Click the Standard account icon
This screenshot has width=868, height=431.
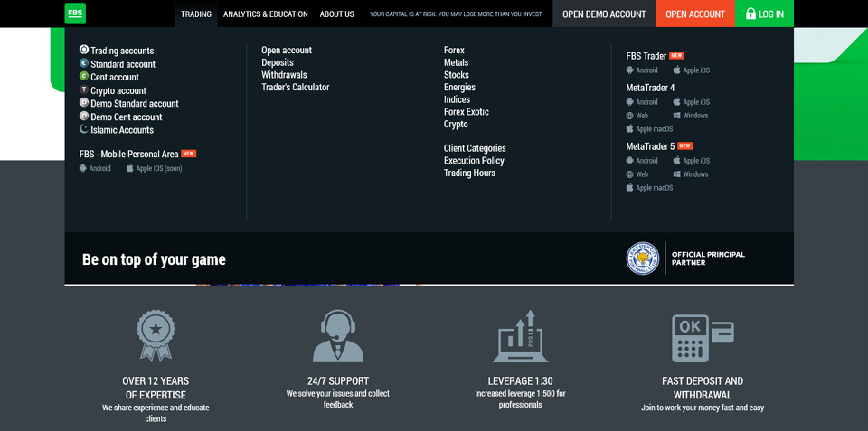pyautogui.click(x=84, y=63)
